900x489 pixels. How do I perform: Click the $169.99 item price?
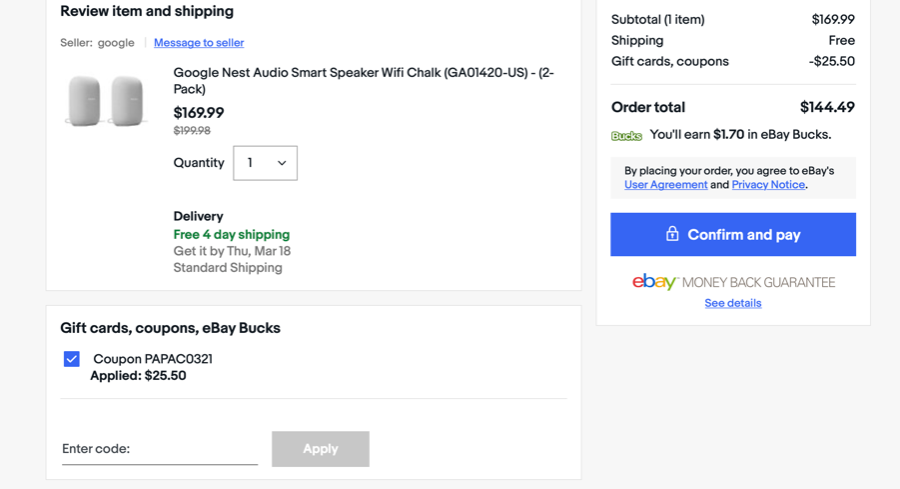[x=199, y=112]
